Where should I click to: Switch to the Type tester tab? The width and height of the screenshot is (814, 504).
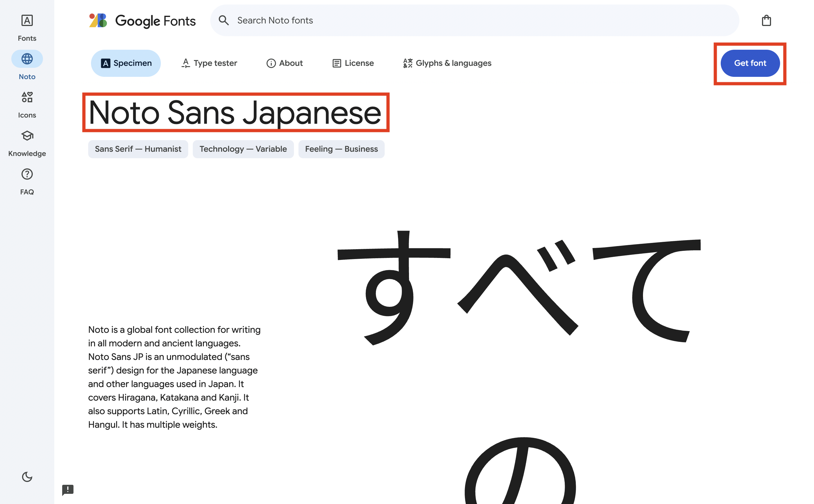click(209, 63)
